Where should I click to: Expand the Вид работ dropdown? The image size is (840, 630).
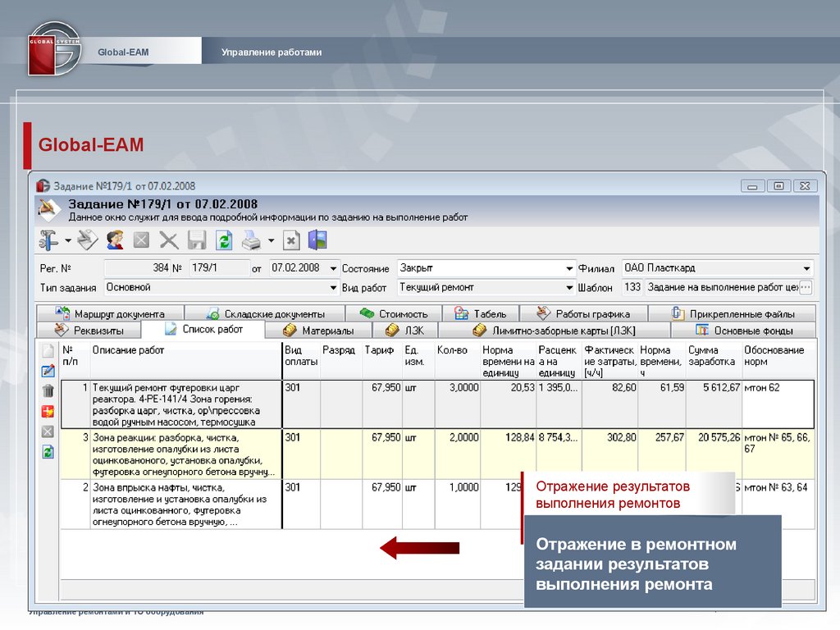570,288
